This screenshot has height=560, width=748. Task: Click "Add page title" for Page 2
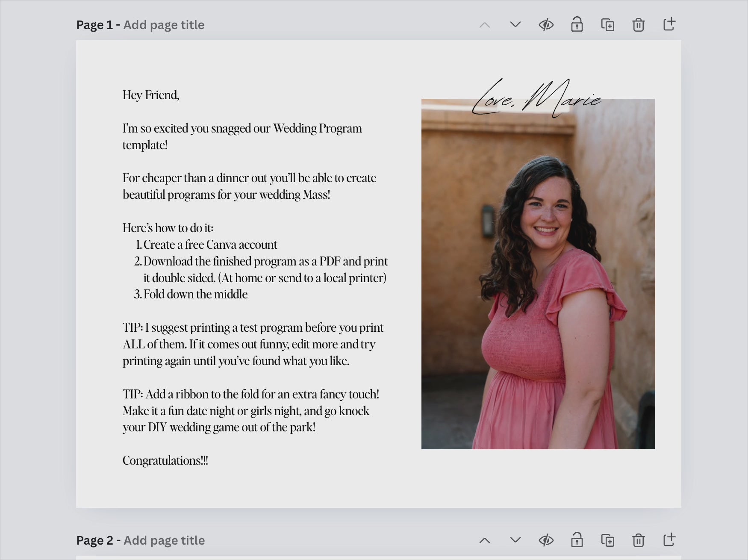164,540
